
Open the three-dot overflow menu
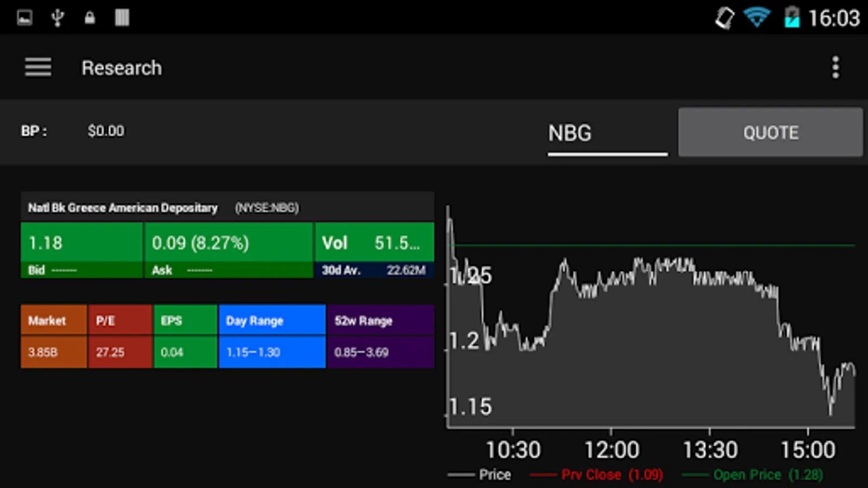(835, 68)
